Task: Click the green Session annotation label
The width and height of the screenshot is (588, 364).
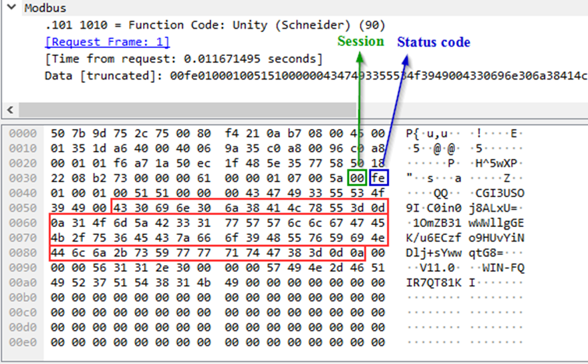Action: point(360,41)
